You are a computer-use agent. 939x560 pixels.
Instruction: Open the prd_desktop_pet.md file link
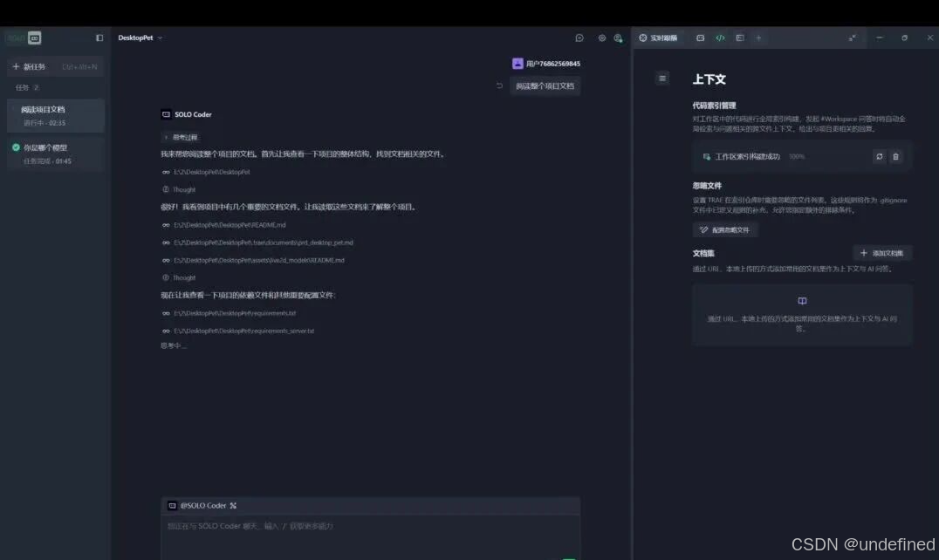click(x=263, y=242)
